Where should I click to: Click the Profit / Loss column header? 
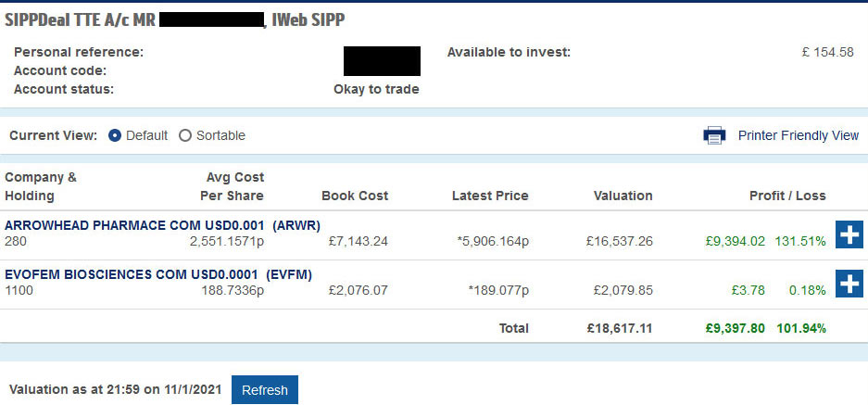point(787,196)
